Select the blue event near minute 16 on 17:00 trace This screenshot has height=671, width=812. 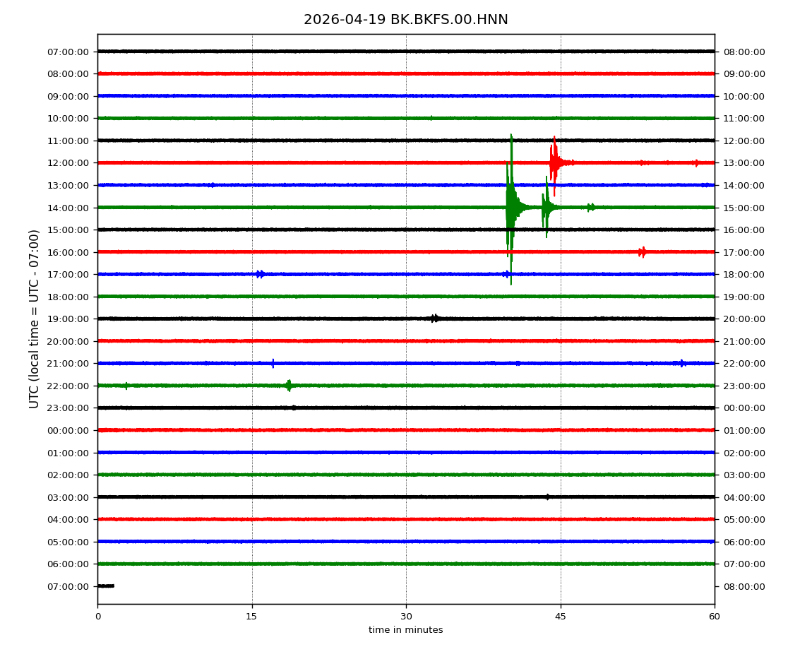[x=261, y=274]
